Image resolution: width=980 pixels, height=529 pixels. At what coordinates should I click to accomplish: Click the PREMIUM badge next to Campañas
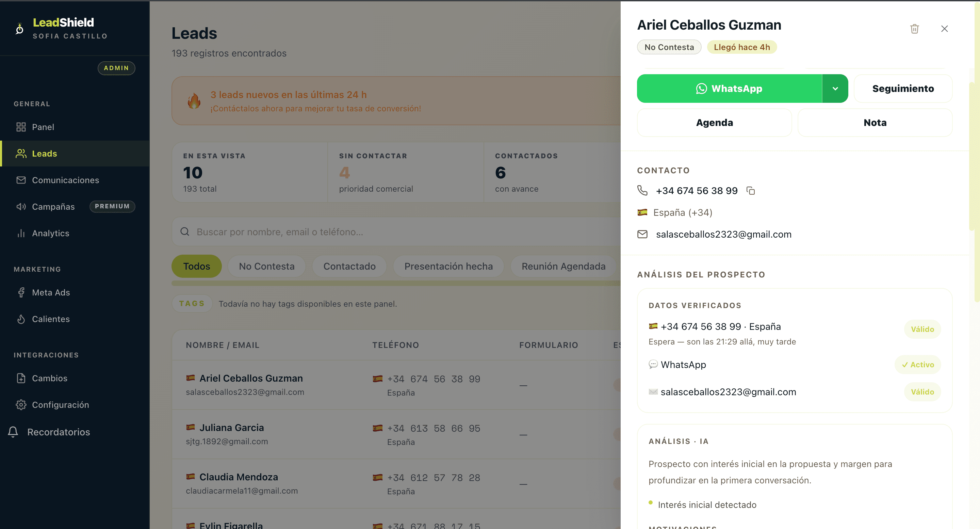tap(112, 206)
